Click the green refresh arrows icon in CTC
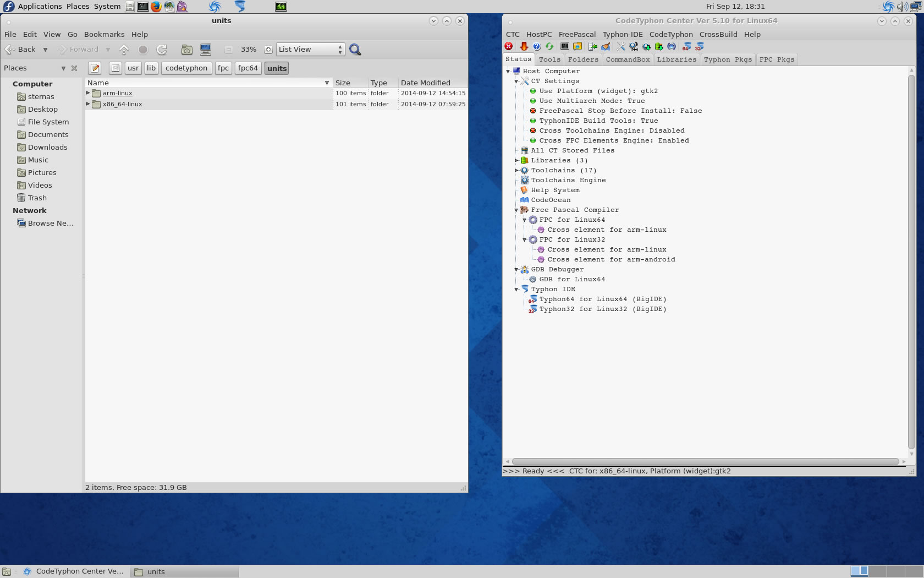 point(549,47)
